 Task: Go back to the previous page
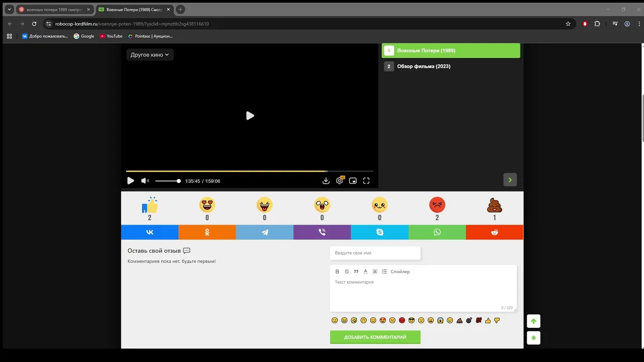coord(10,24)
